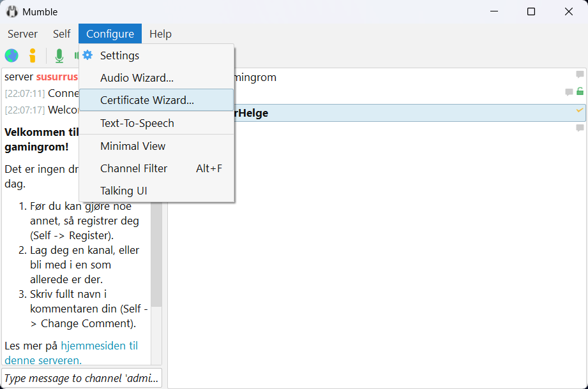Click the comment bubble next to the padlock

(x=568, y=92)
